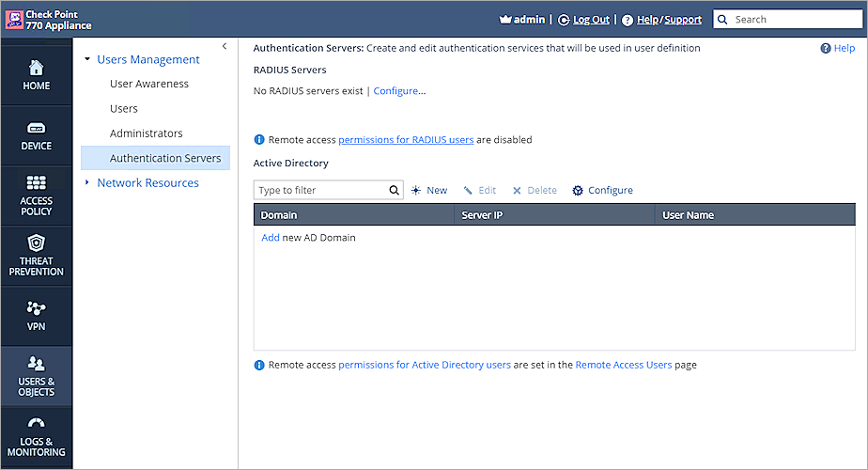Select User Awareness in the sidebar
This screenshot has height=470, width=868.
149,84
